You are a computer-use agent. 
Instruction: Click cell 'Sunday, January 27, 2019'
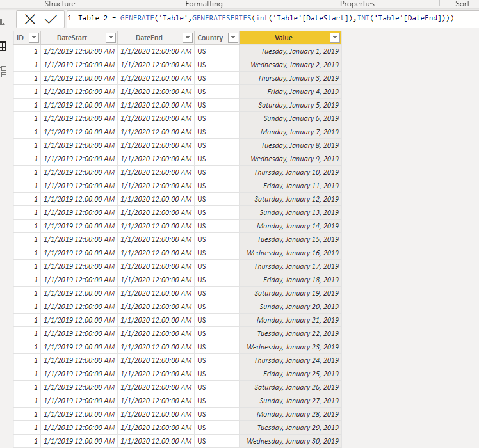tap(291, 401)
